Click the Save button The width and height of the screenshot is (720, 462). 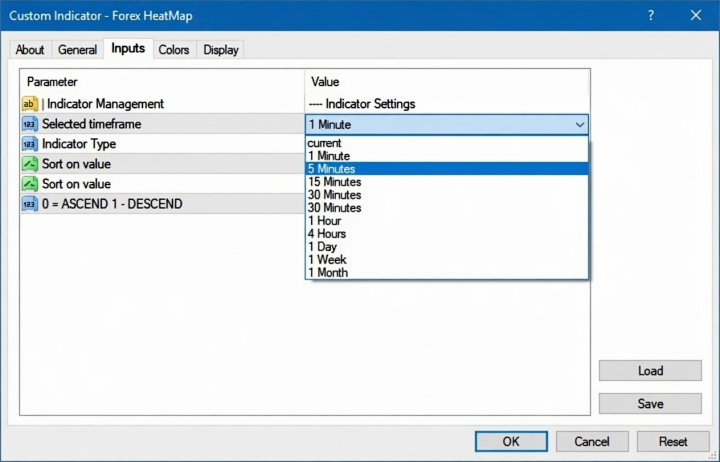coord(650,404)
